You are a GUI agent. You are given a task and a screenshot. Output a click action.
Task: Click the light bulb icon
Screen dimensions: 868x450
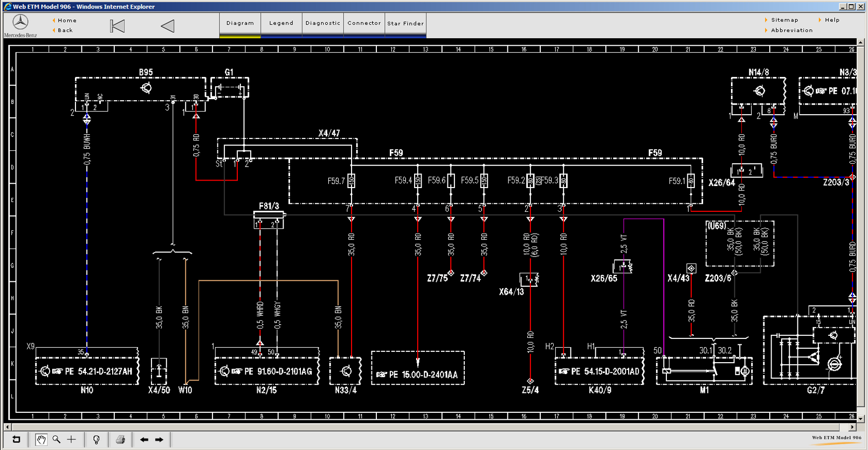coord(96,440)
